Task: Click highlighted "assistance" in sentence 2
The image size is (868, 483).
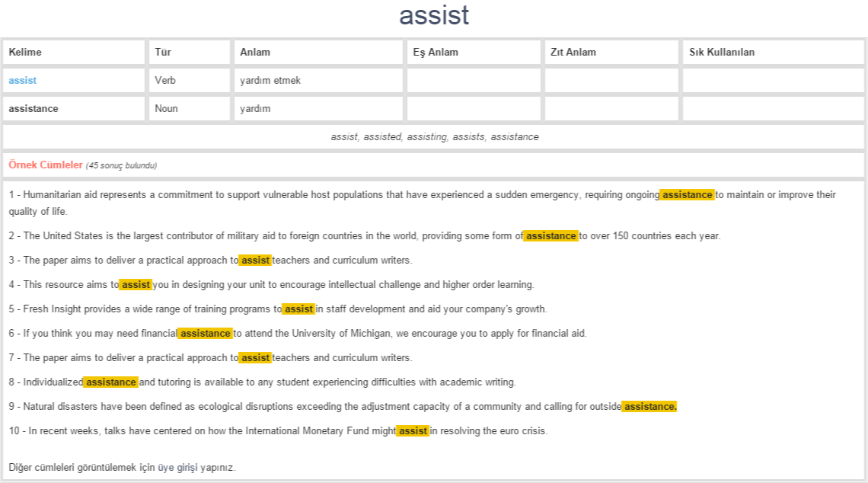Action: (x=551, y=236)
